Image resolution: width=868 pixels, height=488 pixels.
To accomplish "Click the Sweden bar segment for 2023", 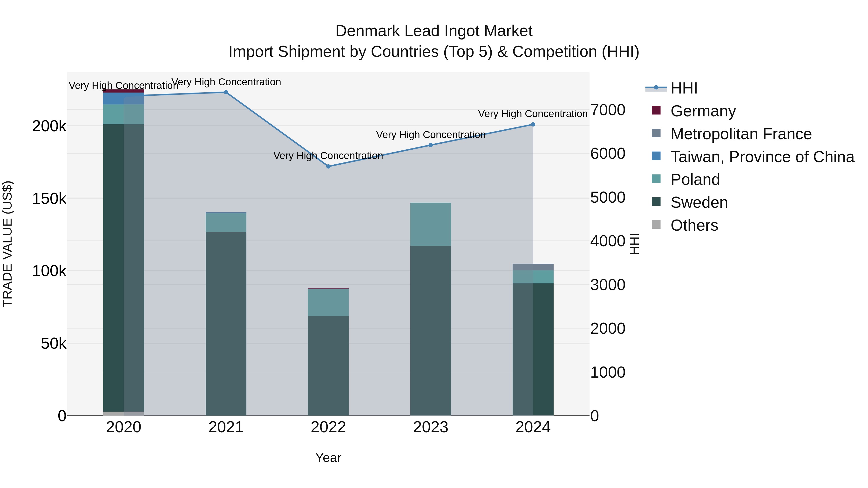I will (431, 331).
